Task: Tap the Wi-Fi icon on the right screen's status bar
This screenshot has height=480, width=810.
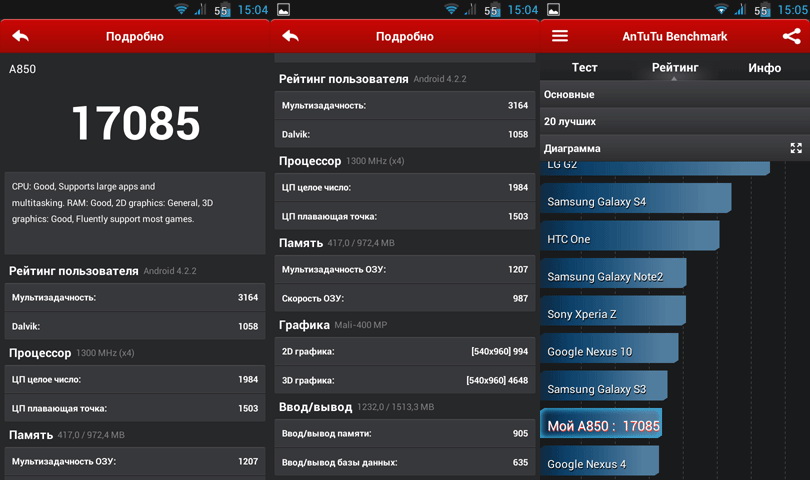Action: [x=721, y=9]
